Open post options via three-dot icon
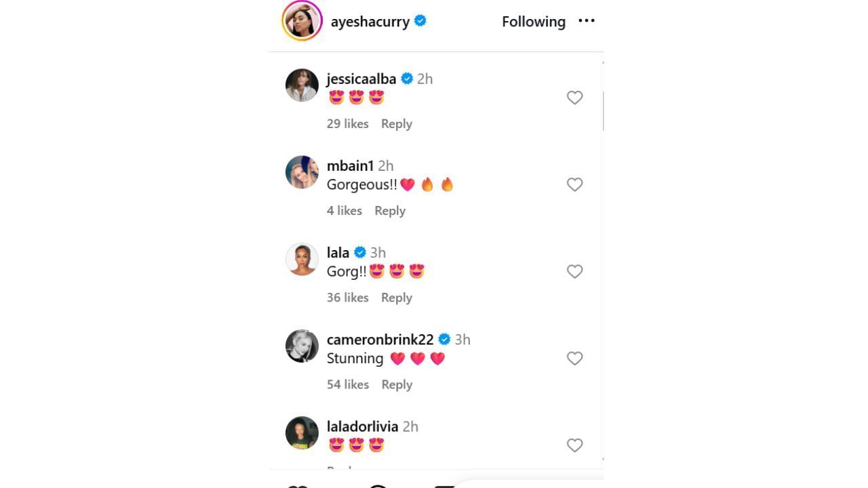Image resolution: width=868 pixels, height=488 pixels. 586,21
